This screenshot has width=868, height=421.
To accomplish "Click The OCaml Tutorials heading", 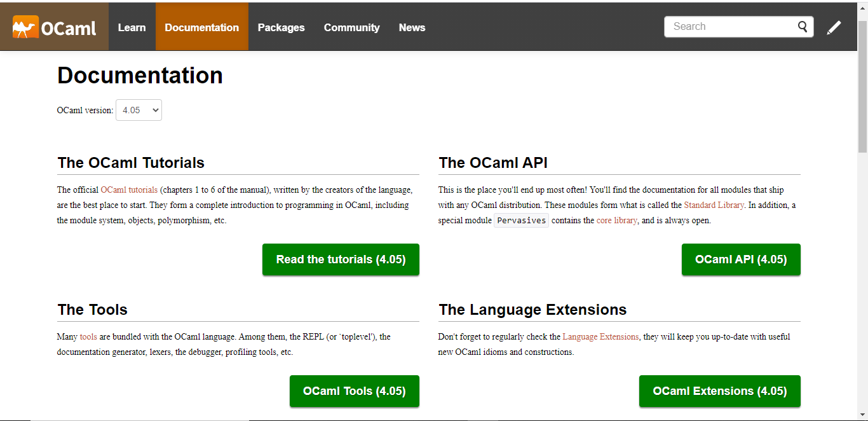I will click(131, 163).
